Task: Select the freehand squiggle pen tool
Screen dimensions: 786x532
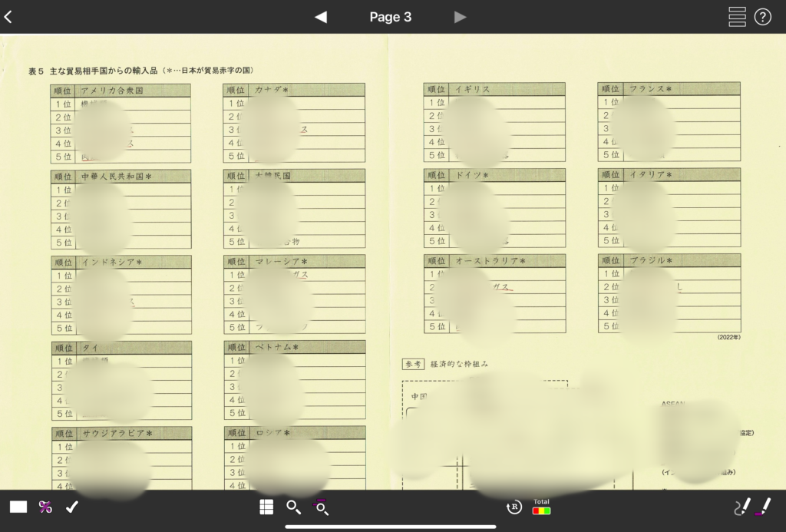Action: point(741,507)
